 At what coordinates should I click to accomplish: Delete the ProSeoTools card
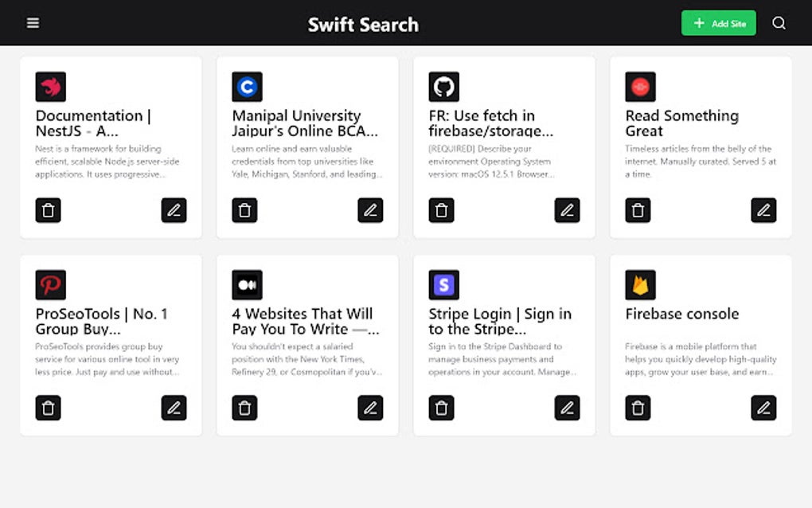tap(48, 408)
